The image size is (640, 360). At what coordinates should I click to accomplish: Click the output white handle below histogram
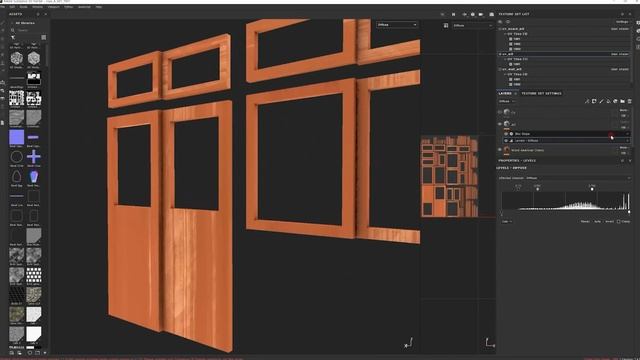(x=629, y=212)
